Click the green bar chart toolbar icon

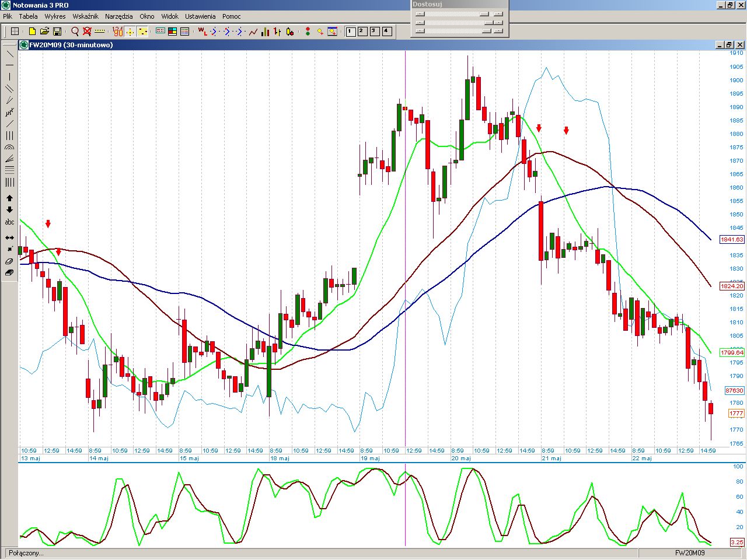(x=266, y=32)
